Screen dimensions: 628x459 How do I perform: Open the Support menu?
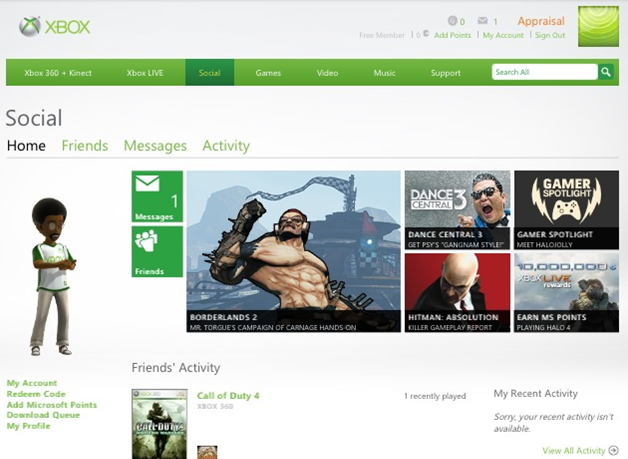pos(445,73)
